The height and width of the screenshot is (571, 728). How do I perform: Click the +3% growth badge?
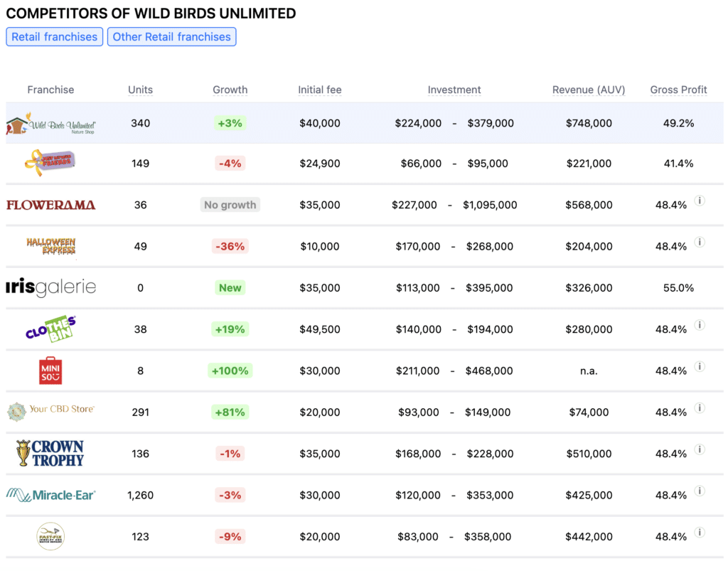coord(230,123)
